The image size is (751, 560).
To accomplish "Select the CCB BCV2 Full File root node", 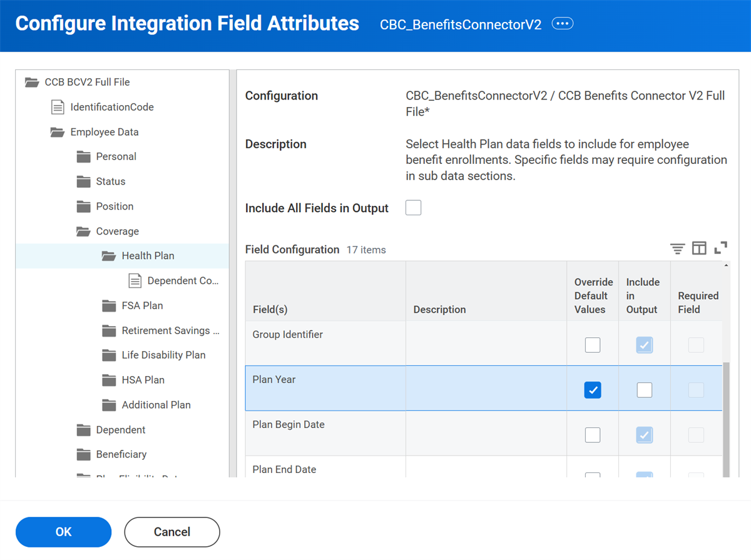I will click(87, 82).
